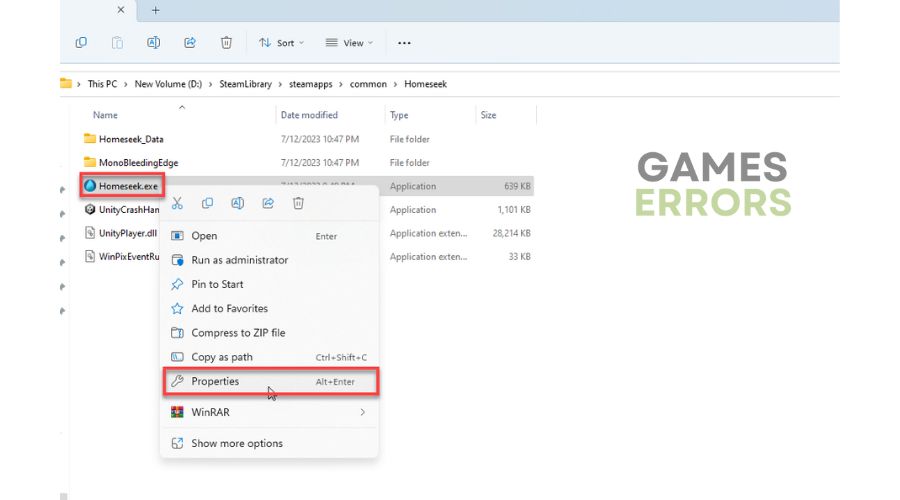
Task: Select the UnityPlayer.dll file
Action: tap(127, 233)
